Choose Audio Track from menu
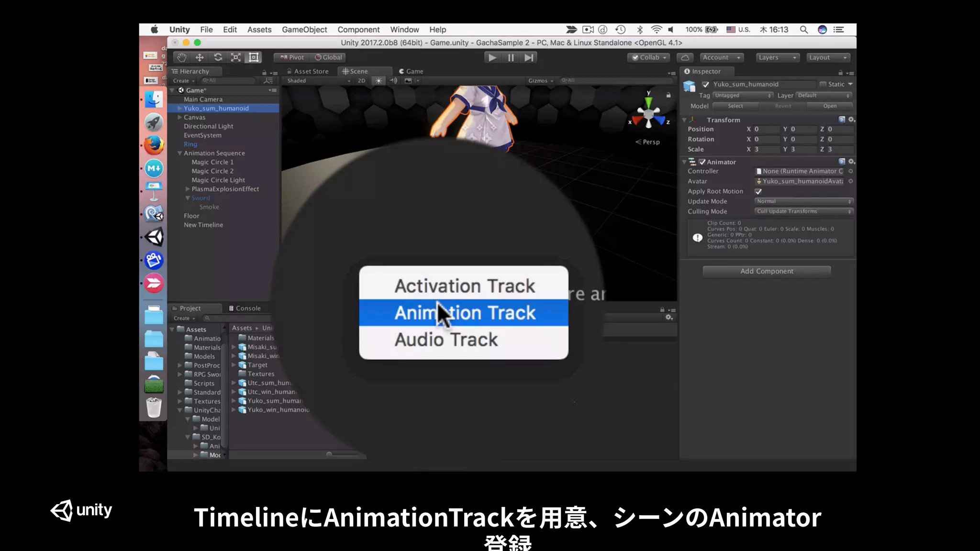 (x=464, y=340)
